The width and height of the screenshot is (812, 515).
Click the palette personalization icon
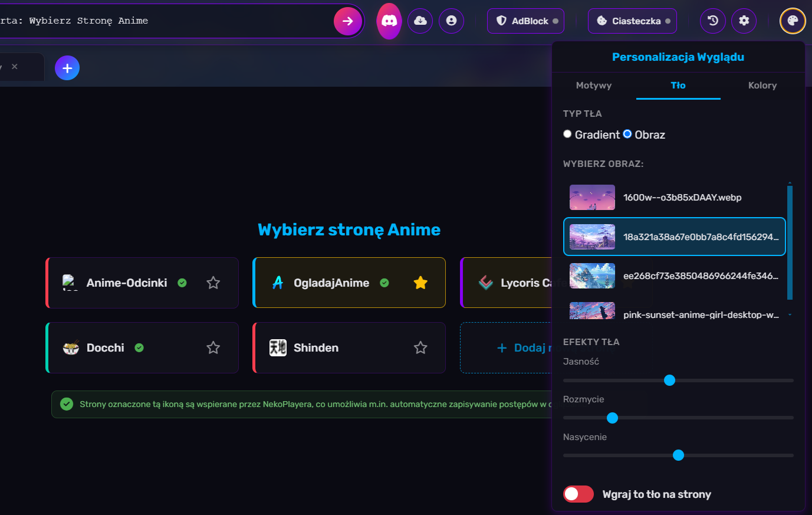[x=793, y=21]
